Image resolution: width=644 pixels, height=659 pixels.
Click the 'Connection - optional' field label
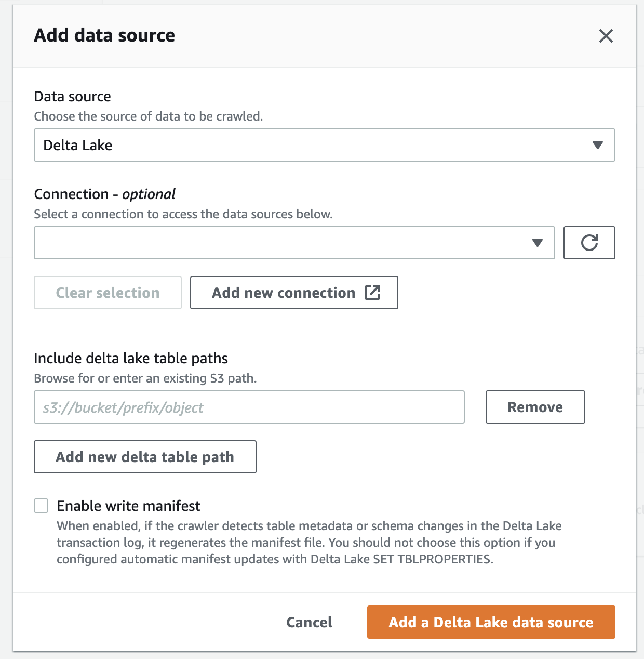(x=104, y=194)
